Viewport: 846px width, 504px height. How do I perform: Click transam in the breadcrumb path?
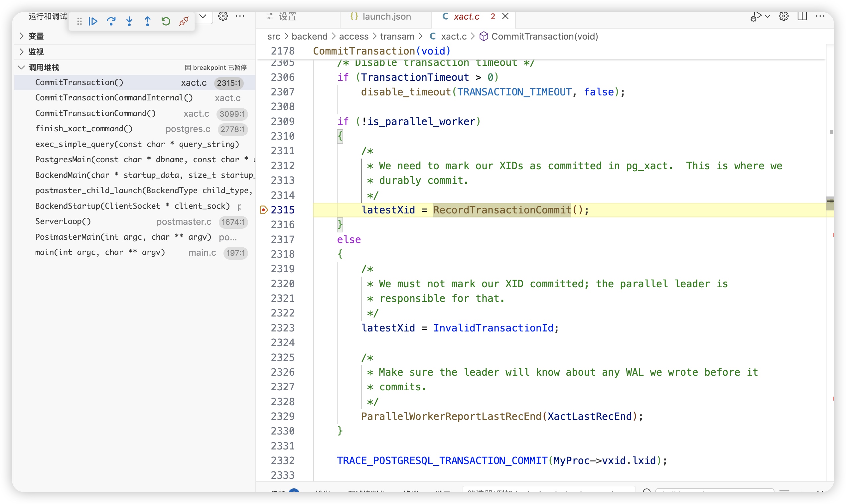click(x=397, y=36)
